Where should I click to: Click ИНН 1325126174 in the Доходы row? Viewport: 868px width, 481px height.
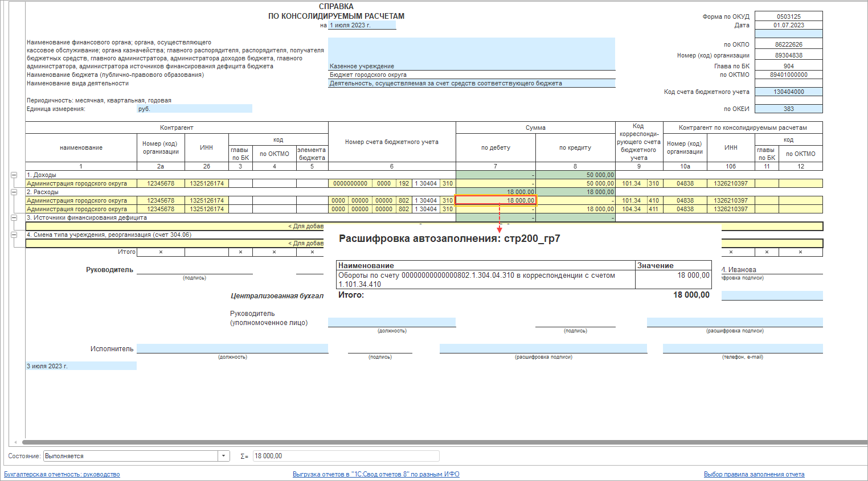click(x=206, y=183)
